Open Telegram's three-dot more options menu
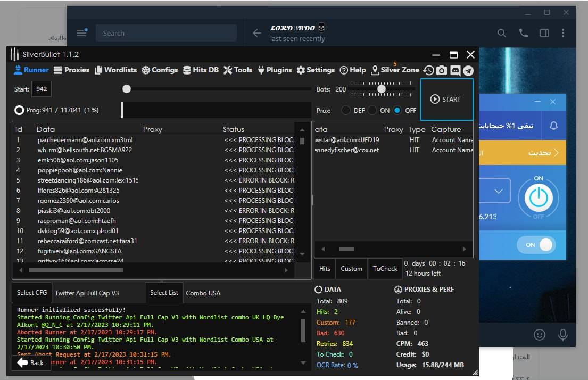The width and height of the screenshot is (588, 380). click(x=563, y=33)
